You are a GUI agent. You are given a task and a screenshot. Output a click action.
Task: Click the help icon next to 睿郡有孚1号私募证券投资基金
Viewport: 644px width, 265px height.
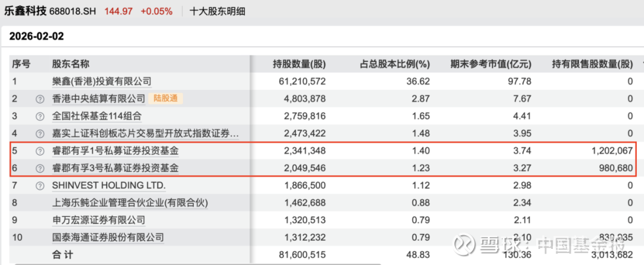40,151
